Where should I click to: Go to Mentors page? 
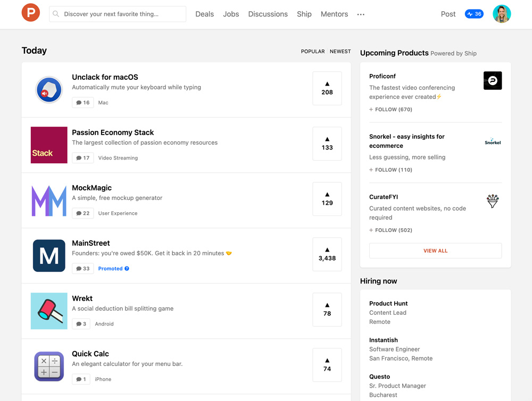[335, 14]
